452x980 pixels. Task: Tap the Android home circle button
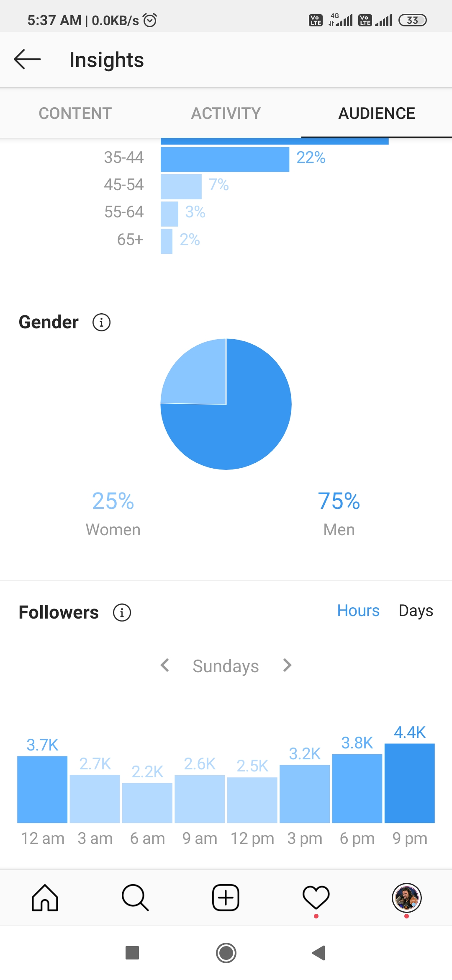click(x=226, y=953)
